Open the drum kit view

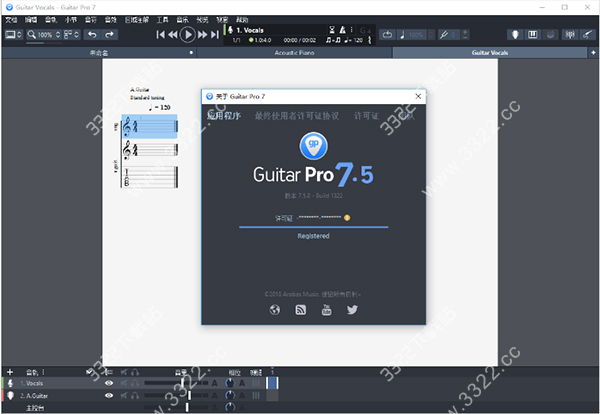coord(550,35)
